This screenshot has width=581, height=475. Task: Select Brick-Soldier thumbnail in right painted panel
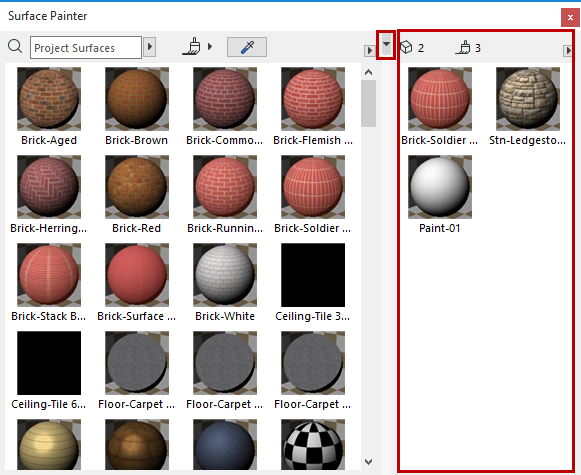click(x=440, y=99)
